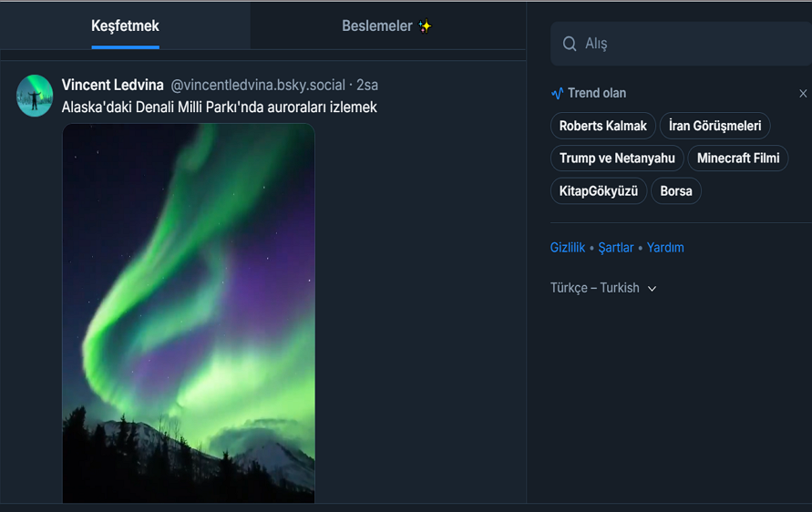Choose the Trump ve Netanyahu trend
The width and height of the screenshot is (812, 512).
pos(617,159)
